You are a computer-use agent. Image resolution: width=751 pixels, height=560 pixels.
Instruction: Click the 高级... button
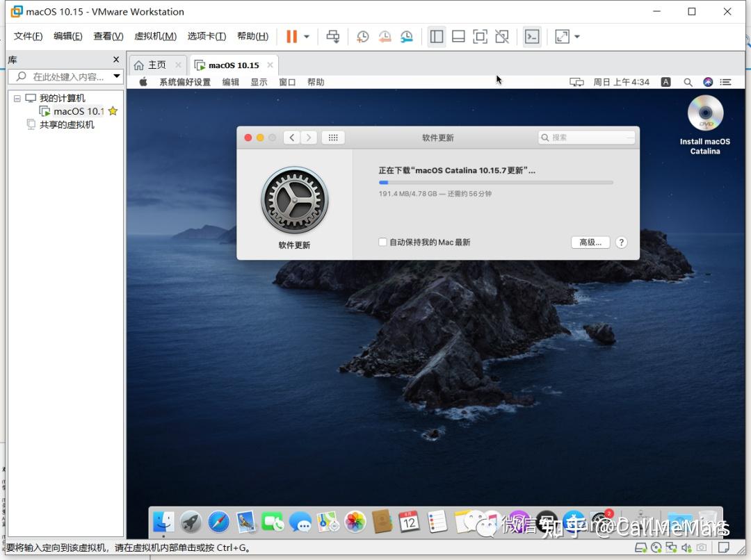(x=590, y=242)
